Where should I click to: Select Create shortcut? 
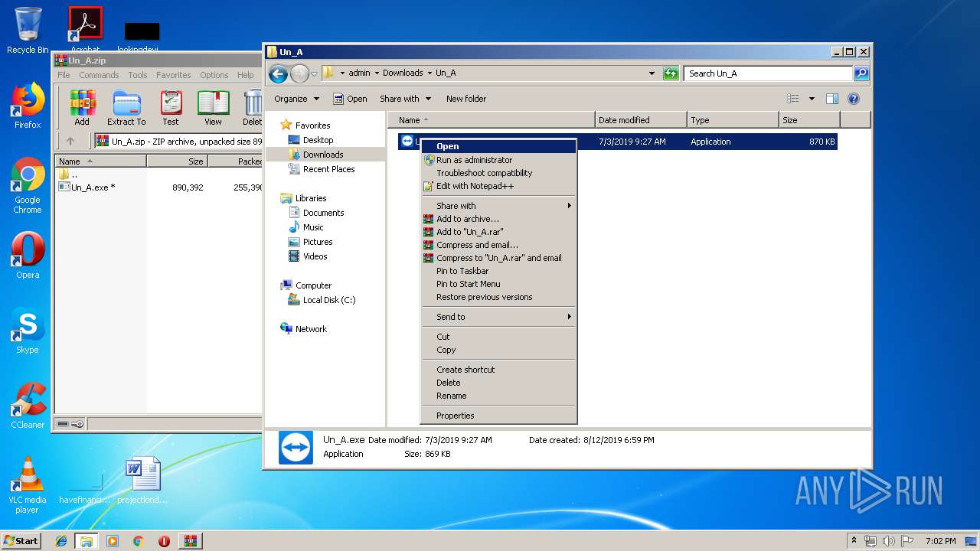tap(498, 370)
